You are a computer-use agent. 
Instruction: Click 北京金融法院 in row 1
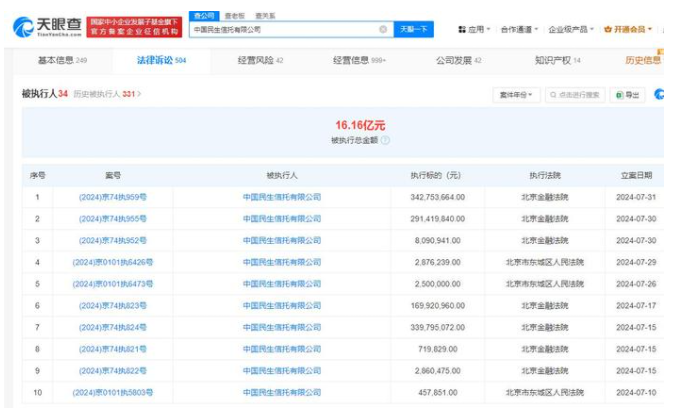[545, 197]
